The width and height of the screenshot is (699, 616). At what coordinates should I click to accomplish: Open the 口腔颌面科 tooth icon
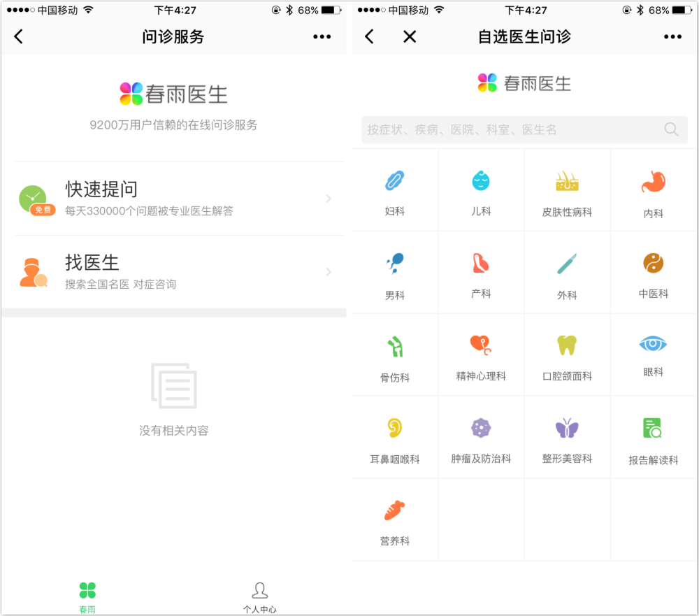tap(567, 345)
